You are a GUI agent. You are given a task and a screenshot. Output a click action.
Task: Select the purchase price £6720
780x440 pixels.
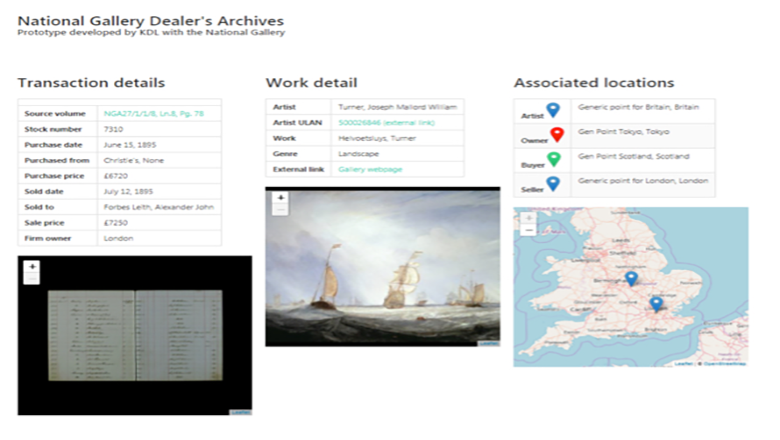116,176
